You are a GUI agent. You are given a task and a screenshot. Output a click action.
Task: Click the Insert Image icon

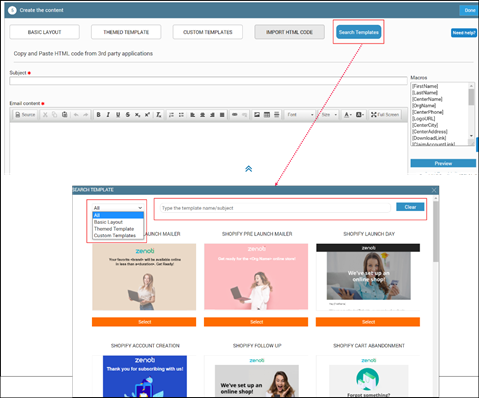click(x=257, y=115)
